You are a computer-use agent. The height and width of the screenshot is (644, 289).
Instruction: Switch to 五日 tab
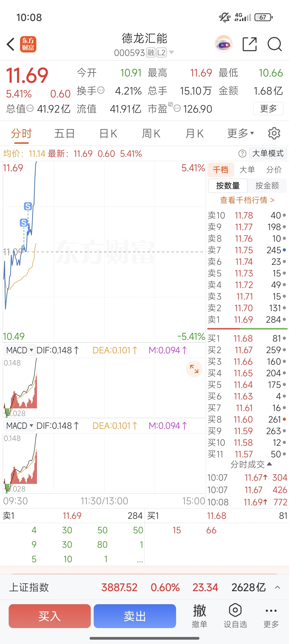(x=65, y=133)
